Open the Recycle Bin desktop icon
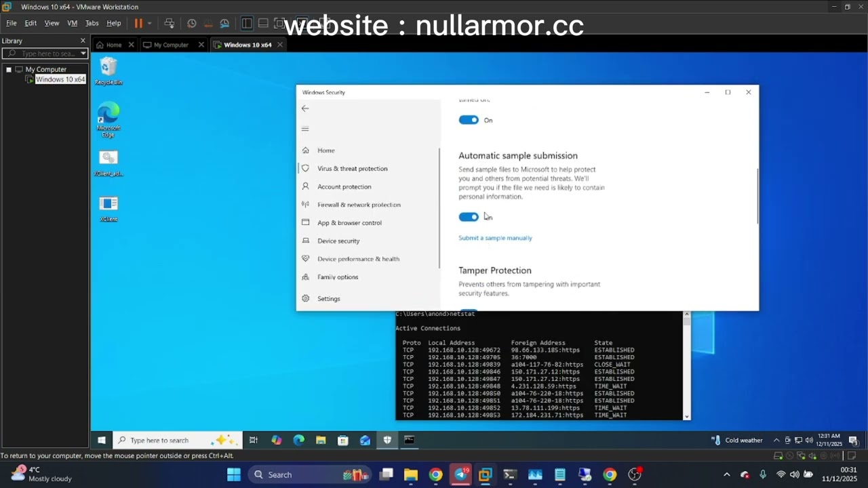This screenshot has width=868, height=488. (x=108, y=70)
